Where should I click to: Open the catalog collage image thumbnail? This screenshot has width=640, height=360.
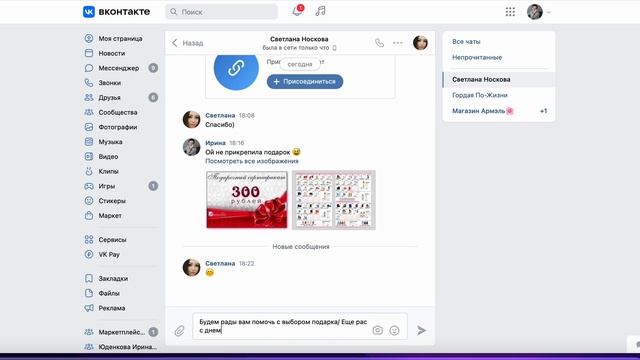(x=334, y=200)
